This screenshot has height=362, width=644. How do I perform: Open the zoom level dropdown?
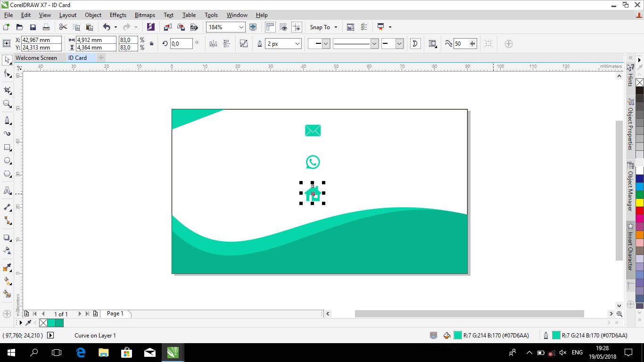pos(241,27)
